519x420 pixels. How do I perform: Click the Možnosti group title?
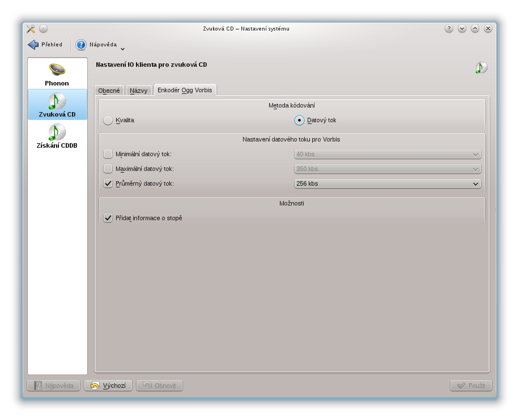(292, 203)
